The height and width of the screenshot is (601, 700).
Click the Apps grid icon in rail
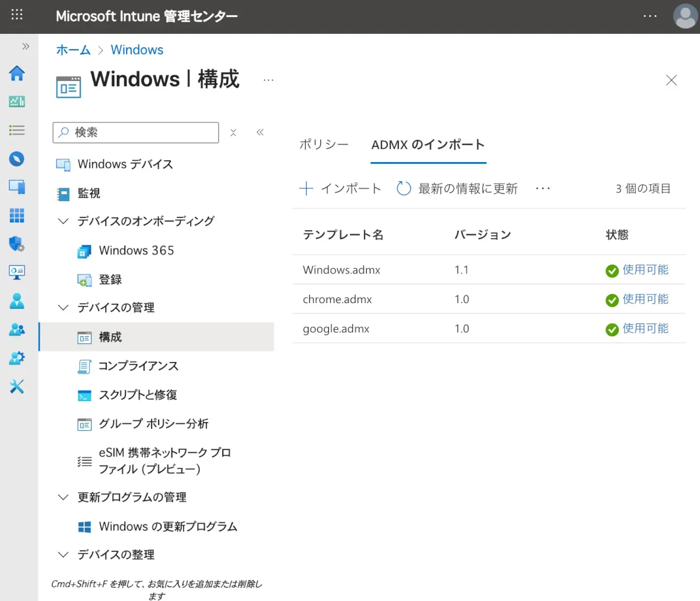(17, 215)
